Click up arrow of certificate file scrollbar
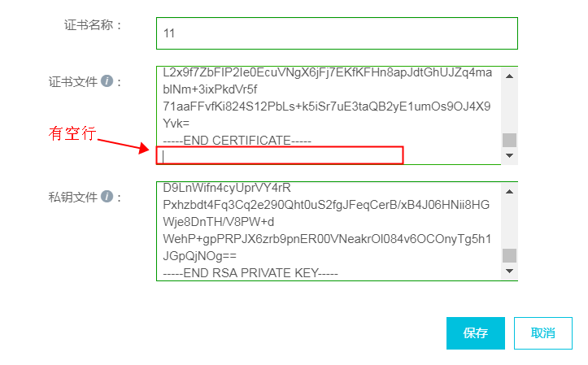This screenshot has height=365, width=588. coord(509,76)
